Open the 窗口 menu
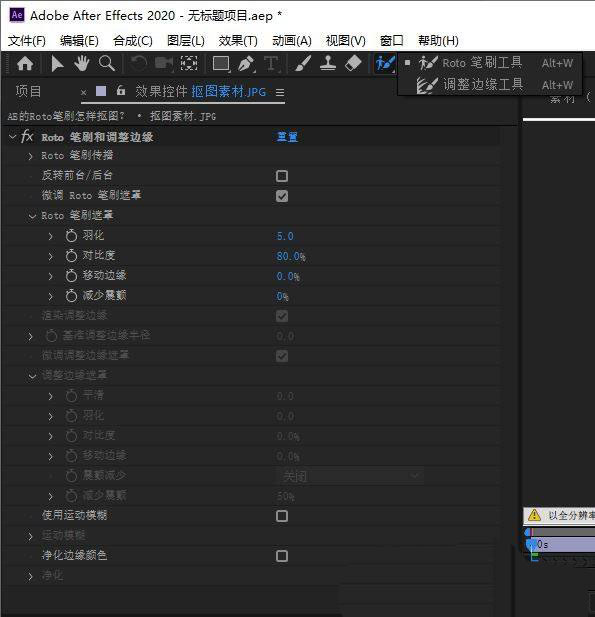The width and height of the screenshot is (595, 617). (x=392, y=41)
